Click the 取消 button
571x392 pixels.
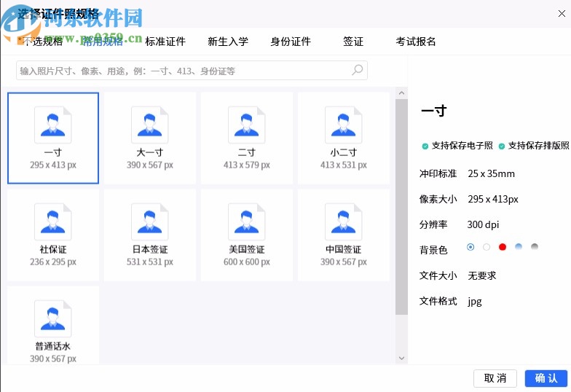495,379
